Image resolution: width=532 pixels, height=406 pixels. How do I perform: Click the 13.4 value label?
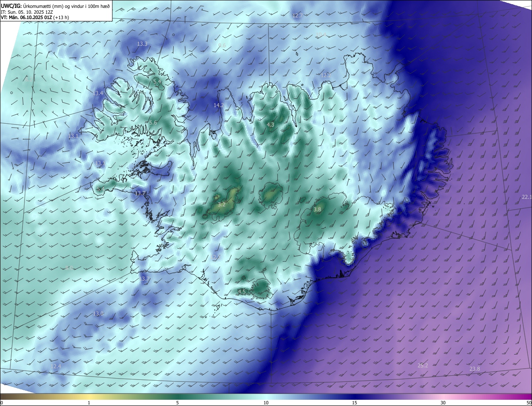click(x=98, y=93)
